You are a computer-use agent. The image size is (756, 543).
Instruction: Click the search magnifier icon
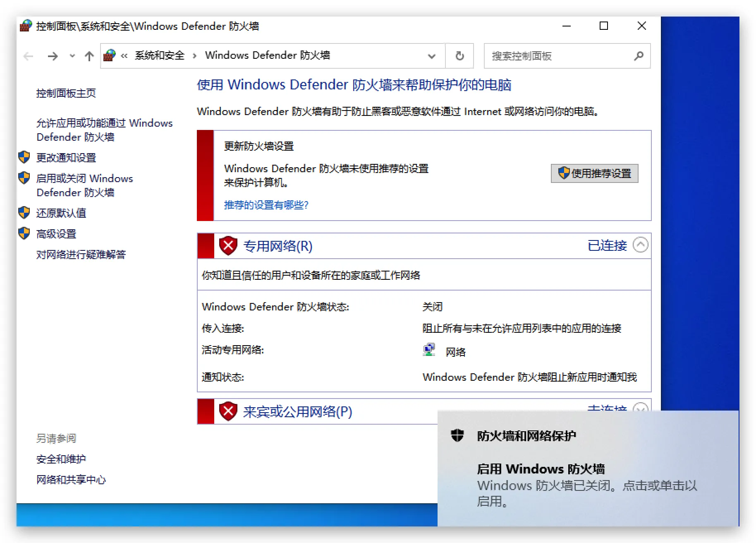point(639,56)
